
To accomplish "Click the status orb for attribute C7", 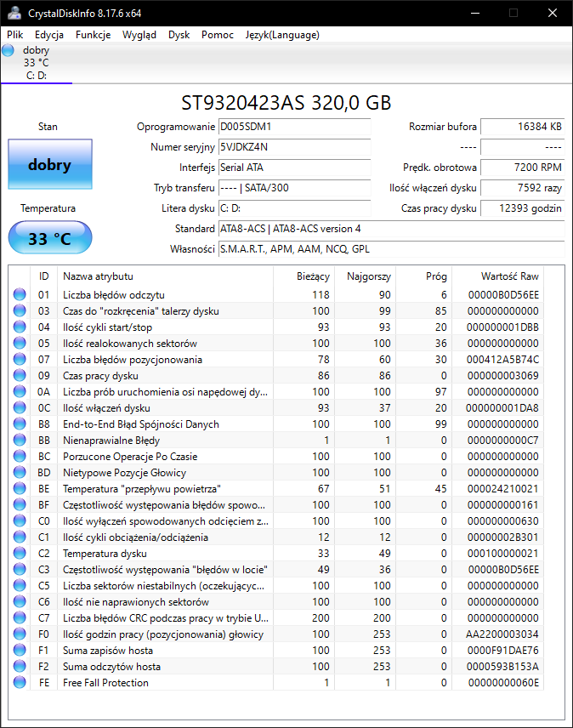I will (x=20, y=617).
